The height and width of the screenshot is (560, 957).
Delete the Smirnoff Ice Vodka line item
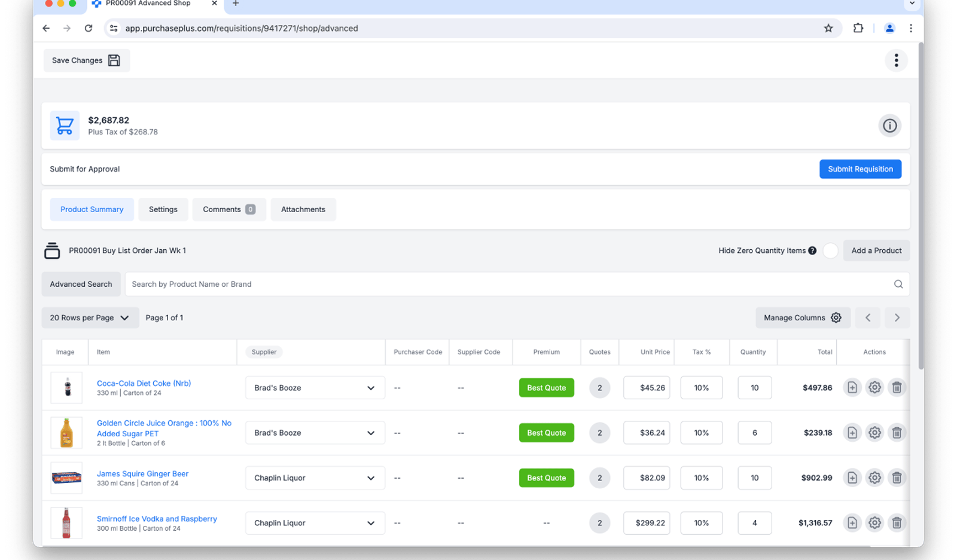click(x=897, y=523)
